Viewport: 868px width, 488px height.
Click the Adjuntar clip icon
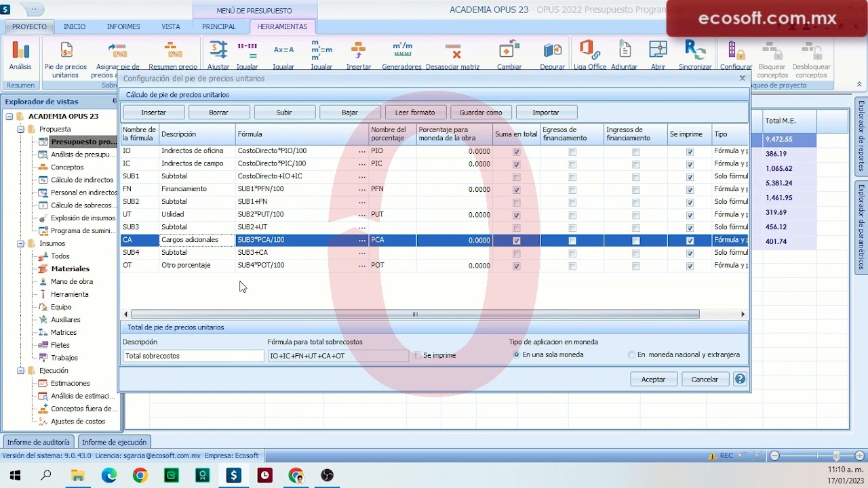click(624, 55)
